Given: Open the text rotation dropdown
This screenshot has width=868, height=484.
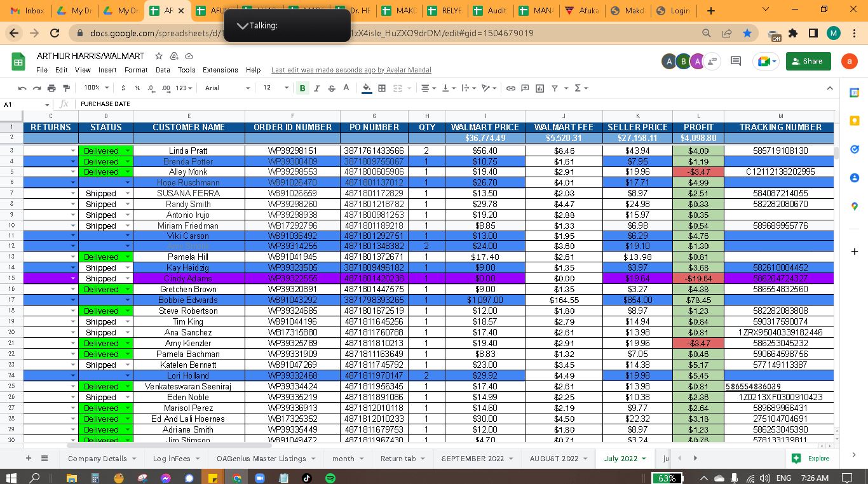Looking at the screenshot, I should [x=489, y=88].
